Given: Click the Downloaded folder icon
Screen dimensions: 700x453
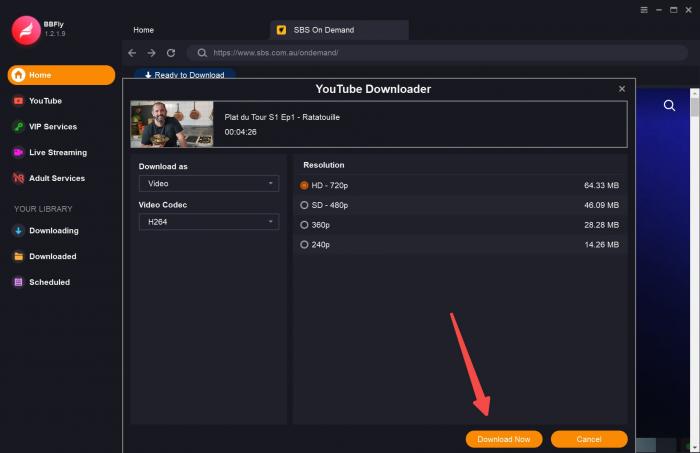Looking at the screenshot, I should coord(18,256).
